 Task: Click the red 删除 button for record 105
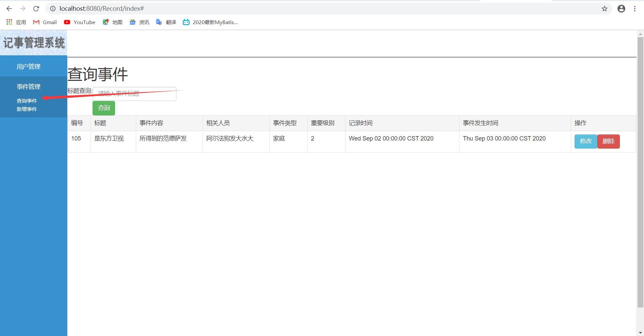[x=608, y=141]
